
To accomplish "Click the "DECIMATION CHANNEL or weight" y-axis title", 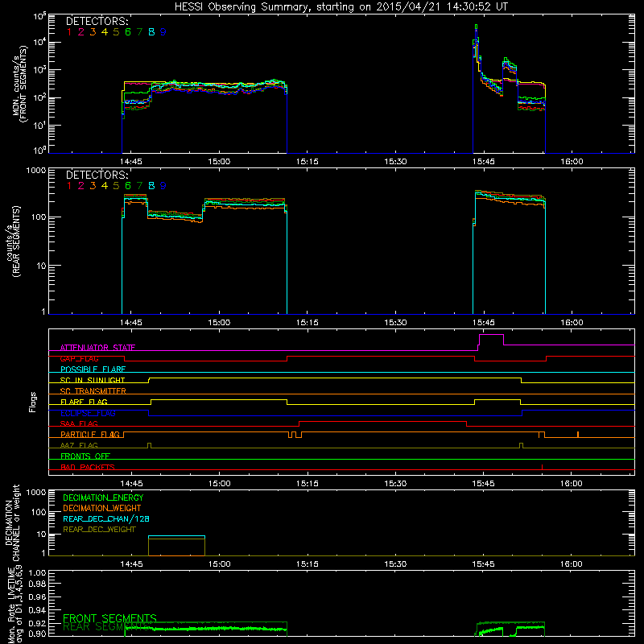I will (12, 522).
